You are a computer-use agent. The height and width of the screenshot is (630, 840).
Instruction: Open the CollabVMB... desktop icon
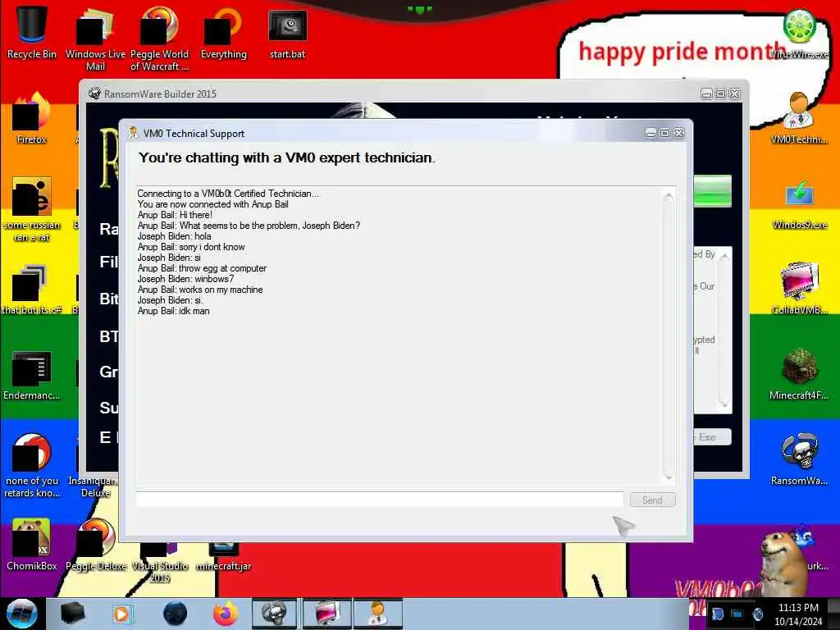pyautogui.click(x=799, y=288)
